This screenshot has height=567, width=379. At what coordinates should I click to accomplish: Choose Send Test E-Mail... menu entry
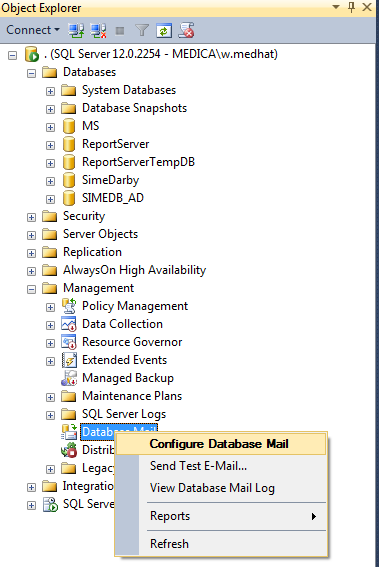click(x=220, y=466)
